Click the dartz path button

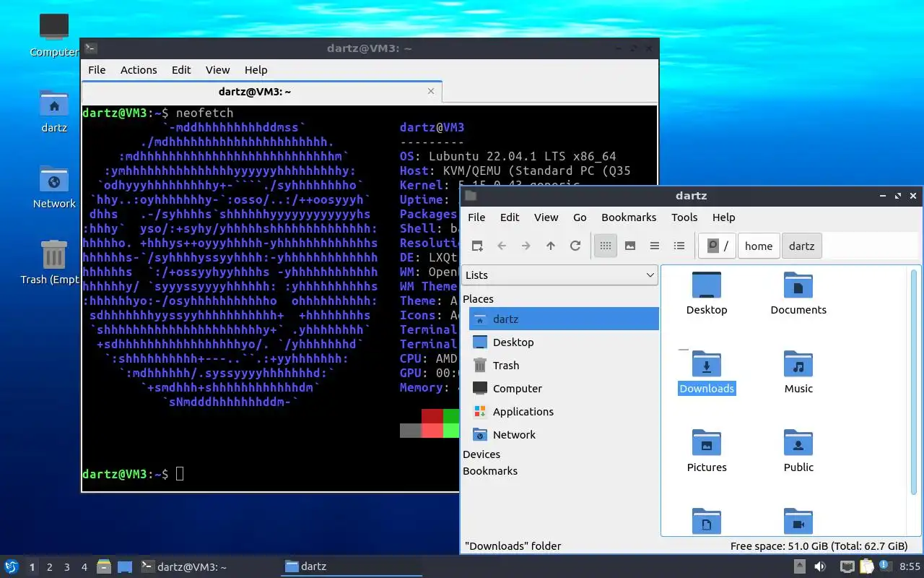pos(801,246)
